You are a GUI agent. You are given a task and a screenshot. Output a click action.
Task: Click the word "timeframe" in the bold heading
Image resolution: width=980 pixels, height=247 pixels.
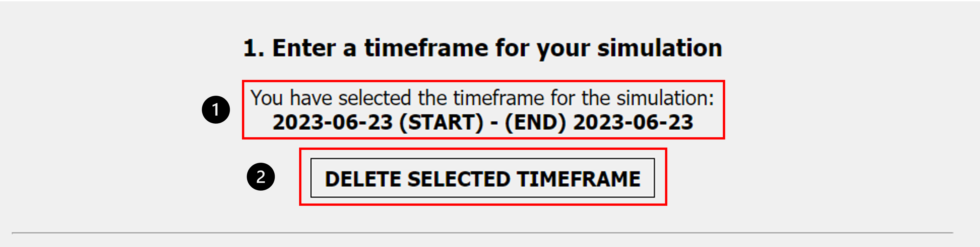(x=426, y=48)
